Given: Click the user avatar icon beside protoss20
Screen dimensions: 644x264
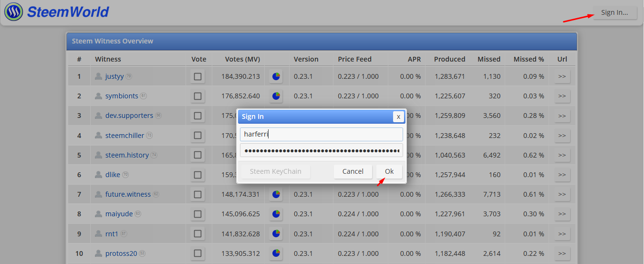Looking at the screenshot, I should point(99,253).
